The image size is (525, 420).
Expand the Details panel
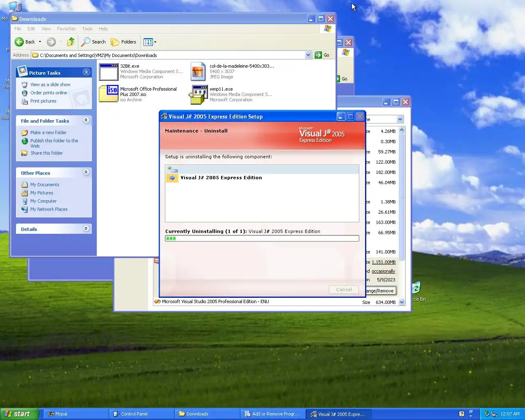86,228
